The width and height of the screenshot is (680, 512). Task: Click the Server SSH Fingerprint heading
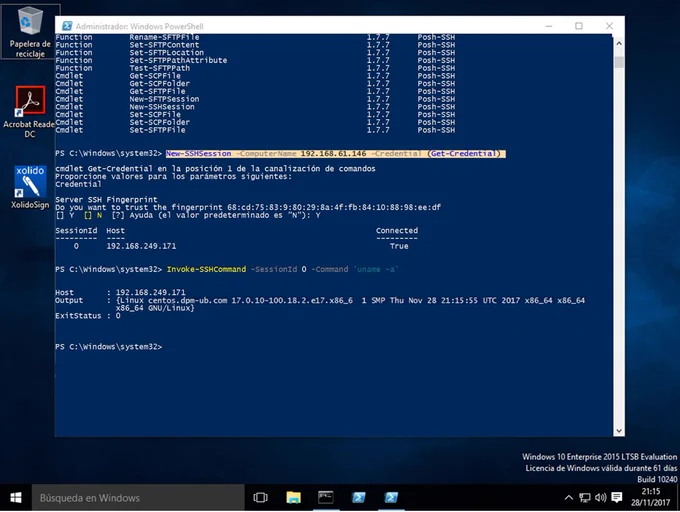(106, 200)
